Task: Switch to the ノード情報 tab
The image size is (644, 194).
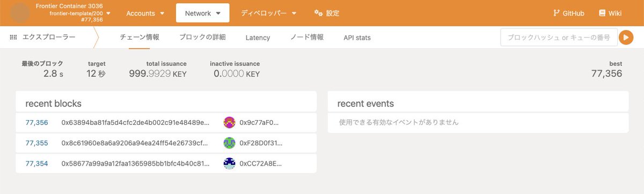Action: 307,38
